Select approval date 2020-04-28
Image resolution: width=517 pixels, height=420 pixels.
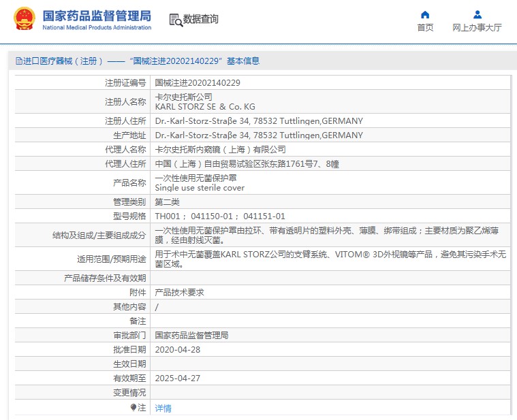point(178,350)
